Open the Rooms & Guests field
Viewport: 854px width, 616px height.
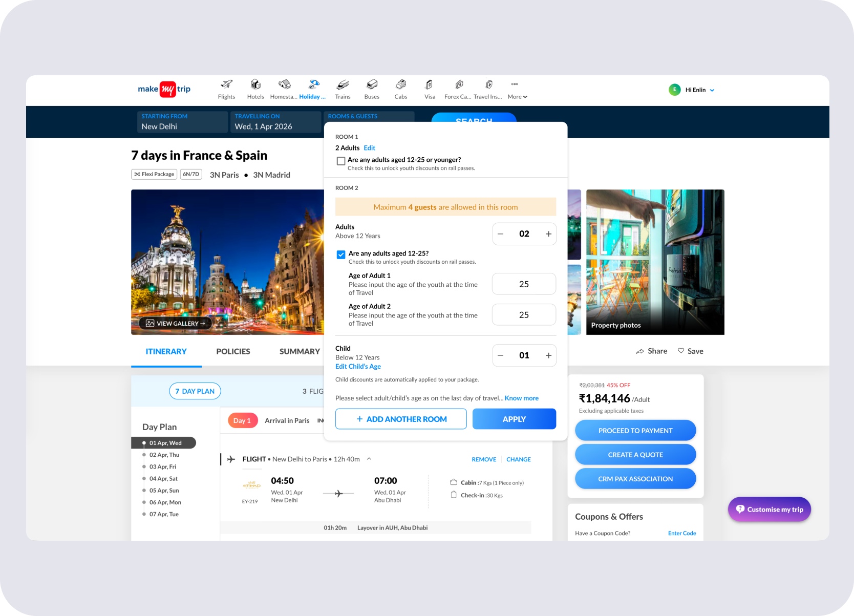pos(369,117)
